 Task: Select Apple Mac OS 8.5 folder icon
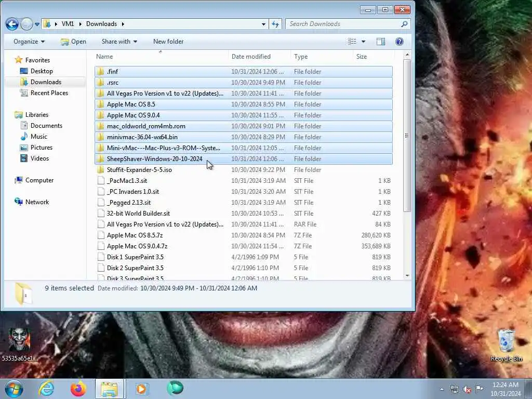click(x=100, y=104)
